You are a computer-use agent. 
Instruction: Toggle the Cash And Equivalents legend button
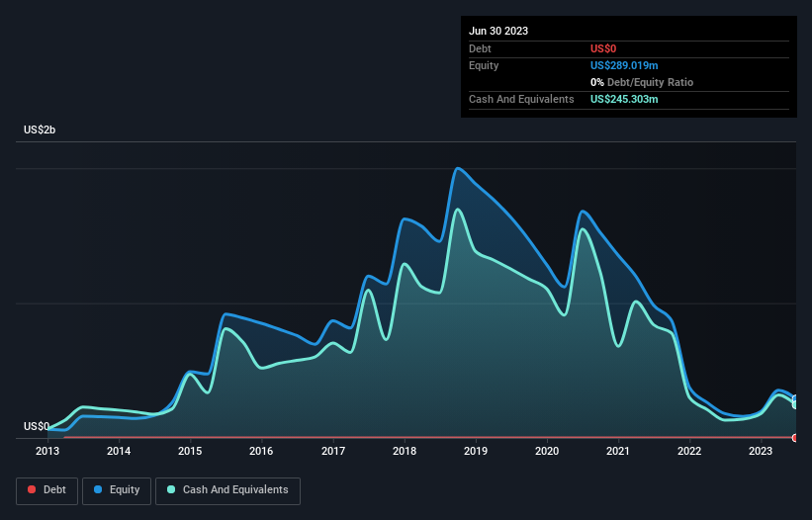click(227, 490)
